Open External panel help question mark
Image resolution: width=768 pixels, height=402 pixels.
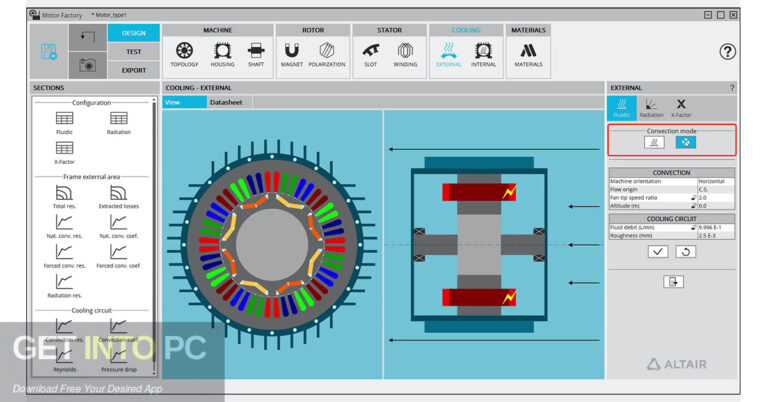click(732, 88)
